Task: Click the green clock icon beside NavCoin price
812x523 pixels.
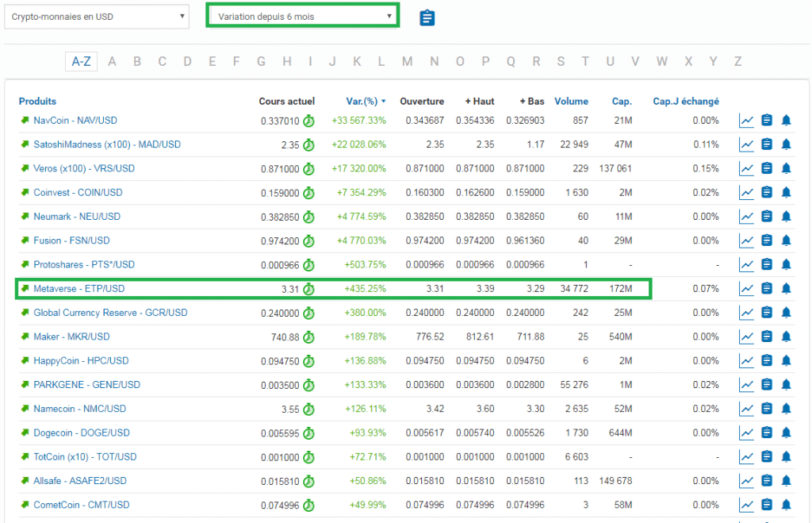Action: pos(308,121)
